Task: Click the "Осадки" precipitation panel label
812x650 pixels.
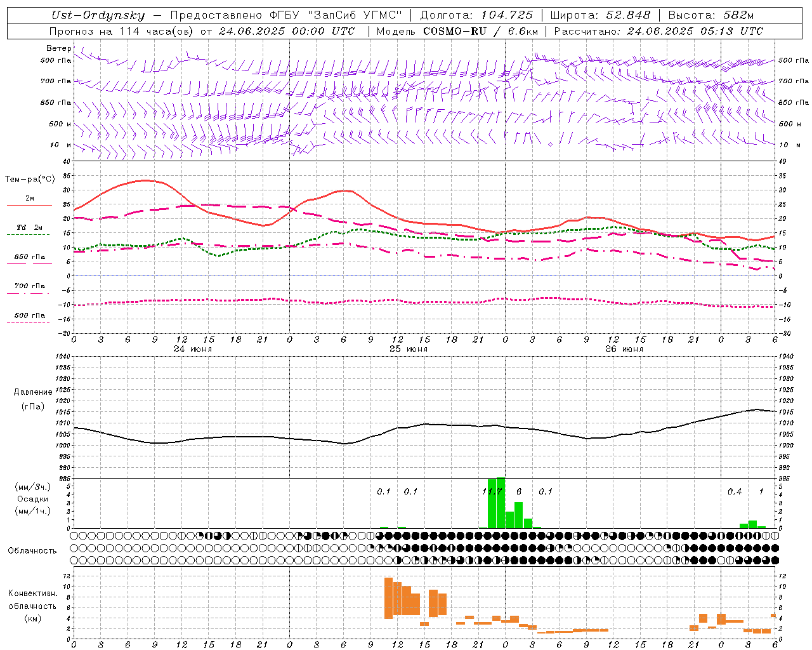Action: point(32,499)
